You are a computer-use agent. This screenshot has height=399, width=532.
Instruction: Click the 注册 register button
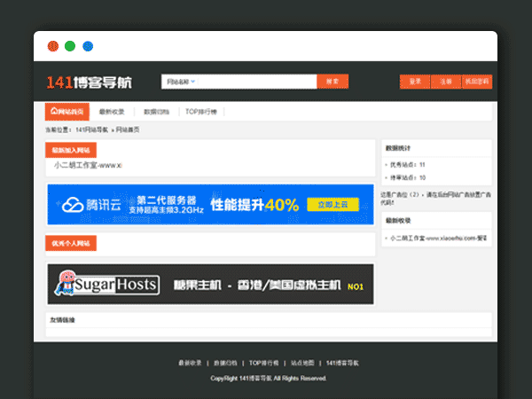(x=445, y=82)
